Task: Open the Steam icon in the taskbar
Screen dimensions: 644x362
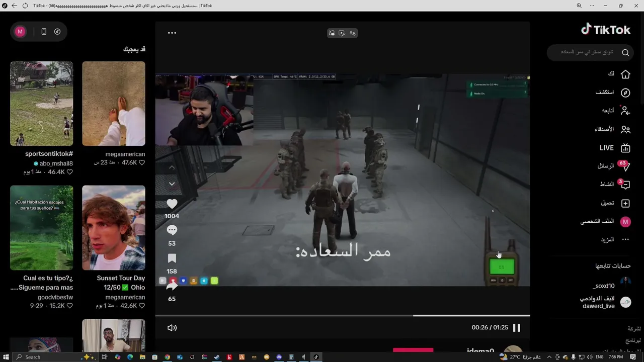Action: (x=217, y=357)
